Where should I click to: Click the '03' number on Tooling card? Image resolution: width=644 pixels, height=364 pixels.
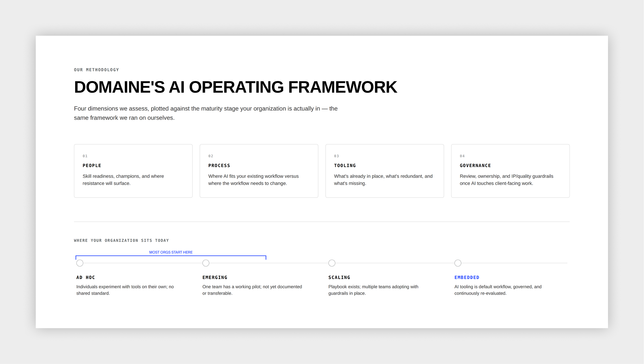(336, 156)
